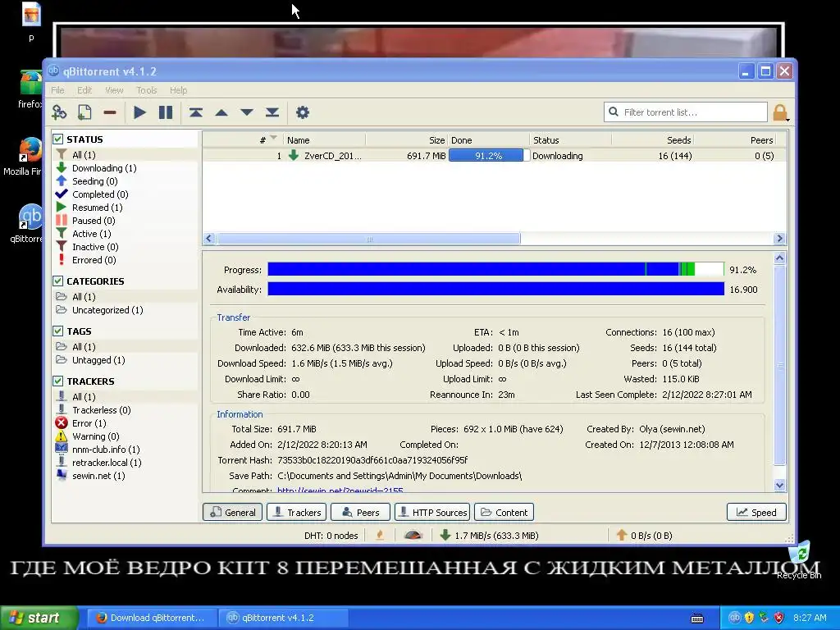This screenshot has height=630, width=840.
Task: Toggle alternative speed limits speedometer icon
Action: pos(413,535)
